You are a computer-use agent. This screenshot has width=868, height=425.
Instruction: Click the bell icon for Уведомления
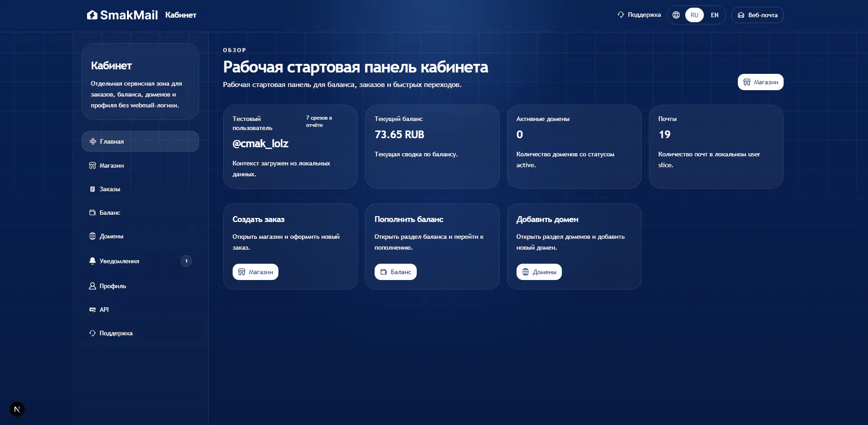pyautogui.click(x=93, y=261)
